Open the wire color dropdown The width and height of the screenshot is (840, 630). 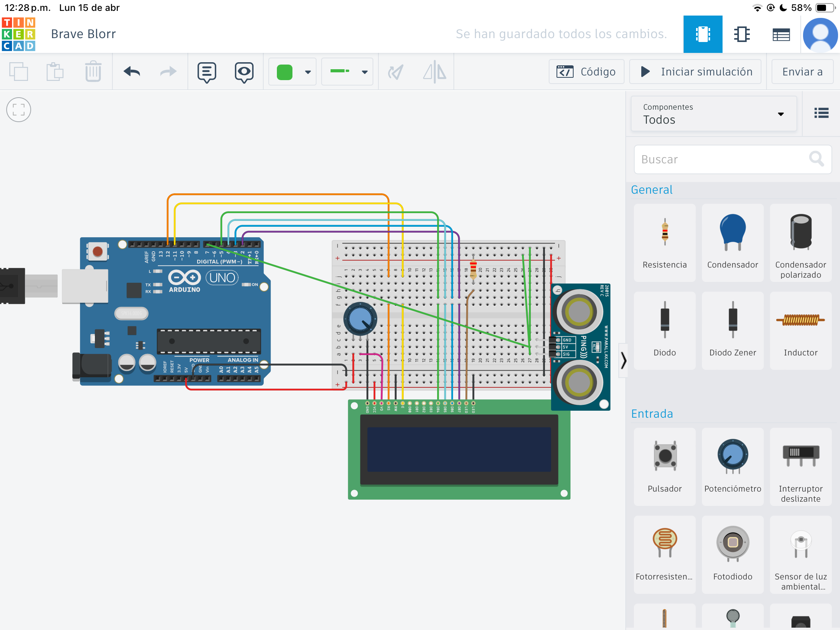308,72
